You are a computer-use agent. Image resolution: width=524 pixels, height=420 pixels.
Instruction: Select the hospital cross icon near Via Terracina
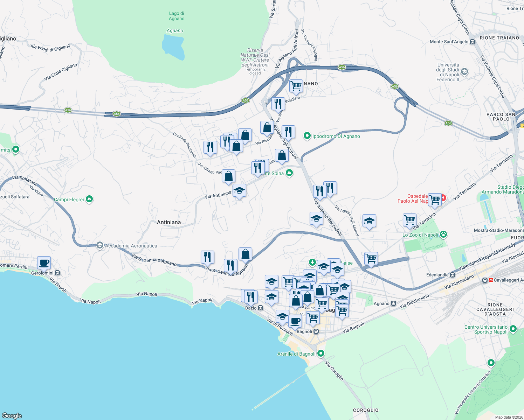[444, 198]
